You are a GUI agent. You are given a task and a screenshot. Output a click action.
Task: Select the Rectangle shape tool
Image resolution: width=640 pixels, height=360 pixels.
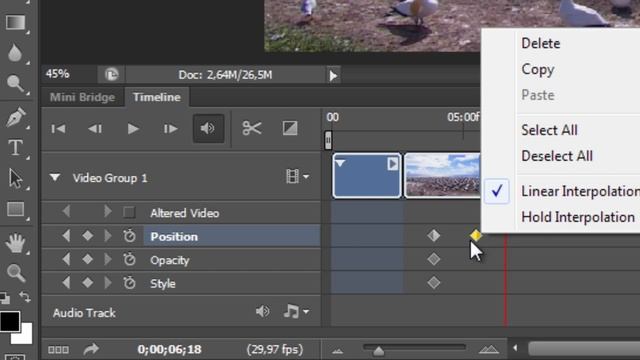[x=15, y=209]
